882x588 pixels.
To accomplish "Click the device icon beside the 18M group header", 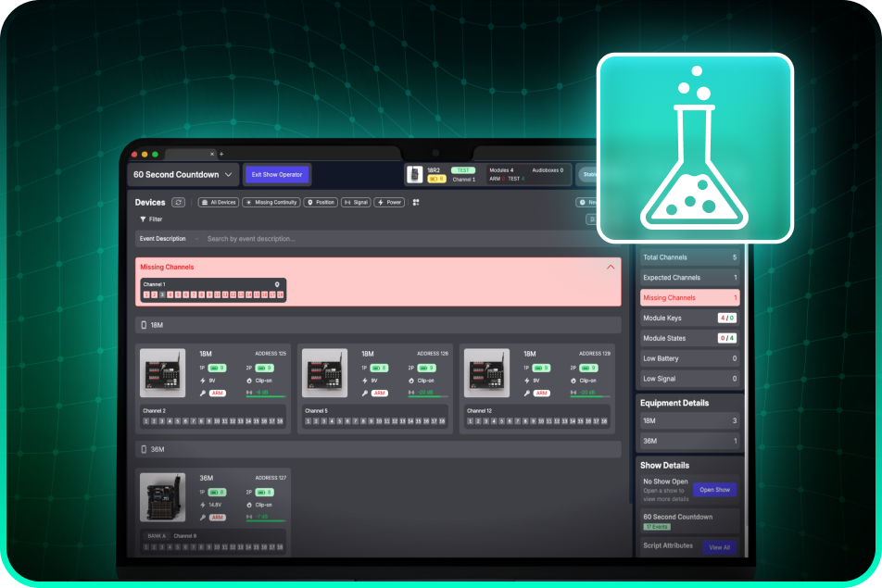I will [x=144, y=325].
